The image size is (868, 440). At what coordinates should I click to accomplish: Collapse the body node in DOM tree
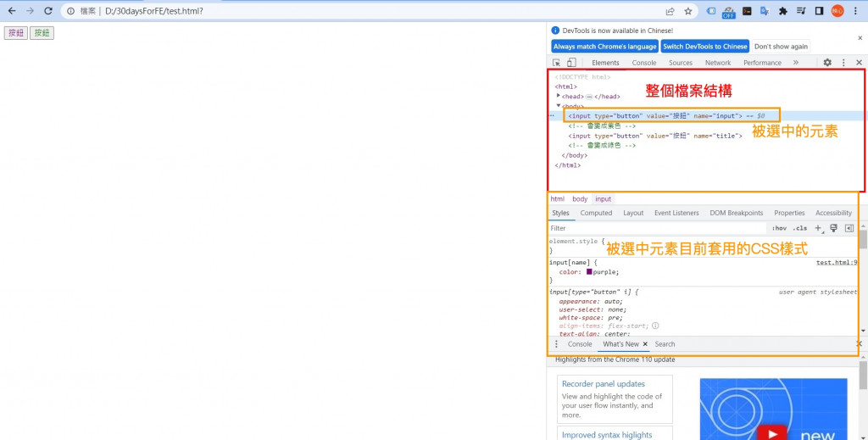pos(559,106)
